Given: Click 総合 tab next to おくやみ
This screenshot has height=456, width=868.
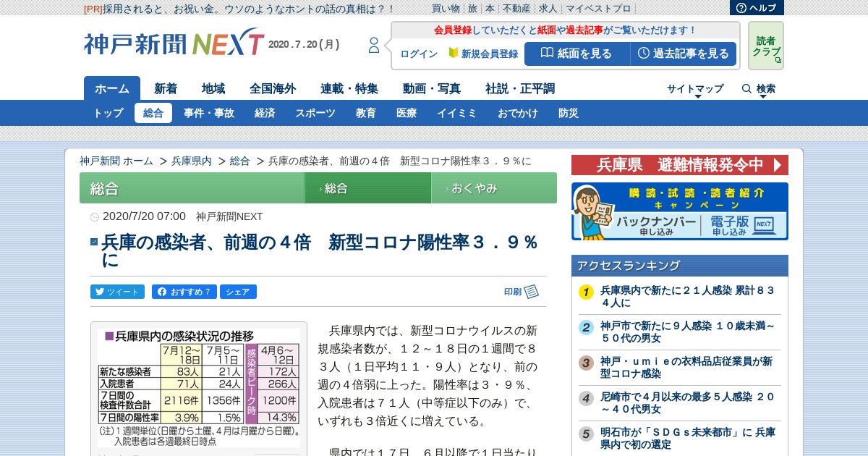Looking at the screenshot, I should click(x=368, y=188).
